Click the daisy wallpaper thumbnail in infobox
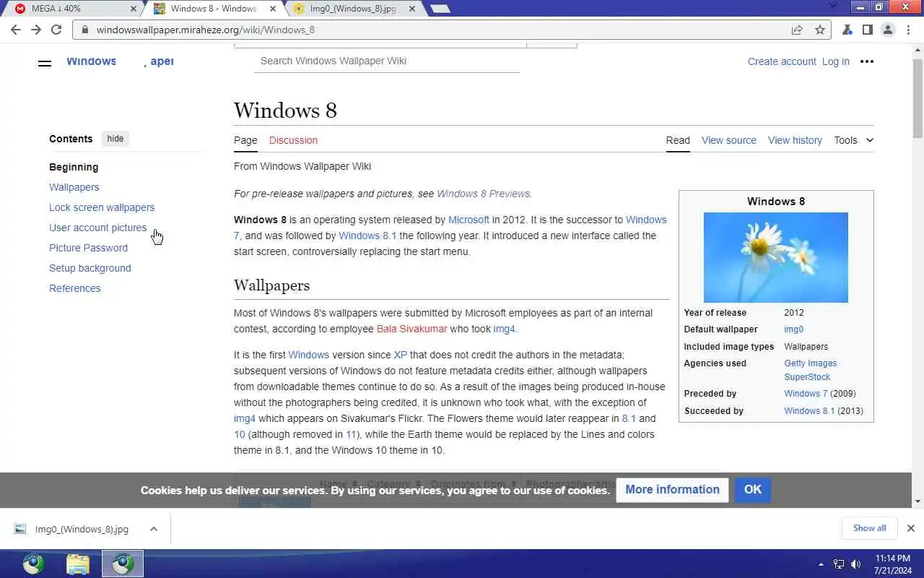This screenshot has width=924, height=578. pyautogui.click(x=776, y=257)
